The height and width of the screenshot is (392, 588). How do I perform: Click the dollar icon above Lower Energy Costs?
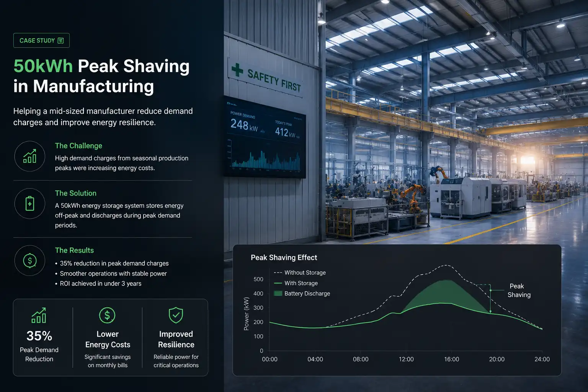pyautogui.click(x=107, y=315)
